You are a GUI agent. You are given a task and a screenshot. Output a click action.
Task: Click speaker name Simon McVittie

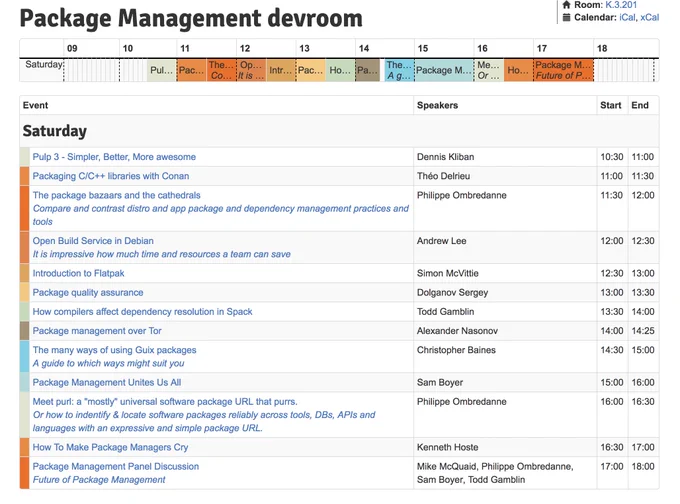(x=448, y=273)
